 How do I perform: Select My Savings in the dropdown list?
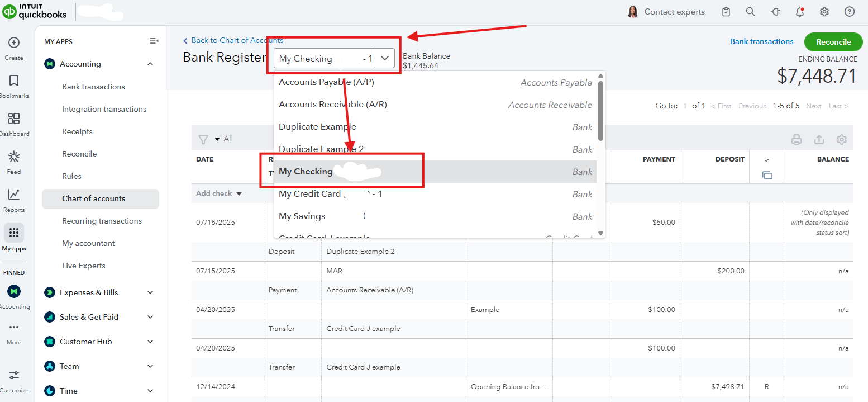tap(435, 216)
